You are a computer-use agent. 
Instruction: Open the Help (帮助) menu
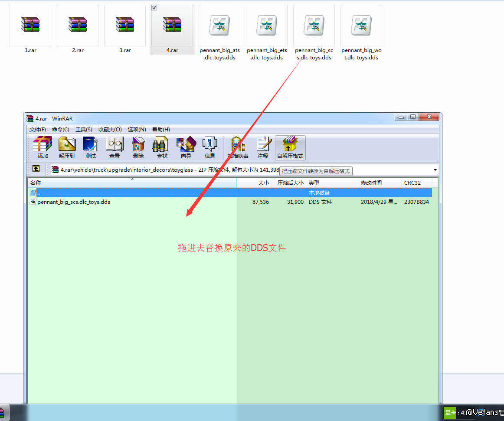tap(161, 129)
